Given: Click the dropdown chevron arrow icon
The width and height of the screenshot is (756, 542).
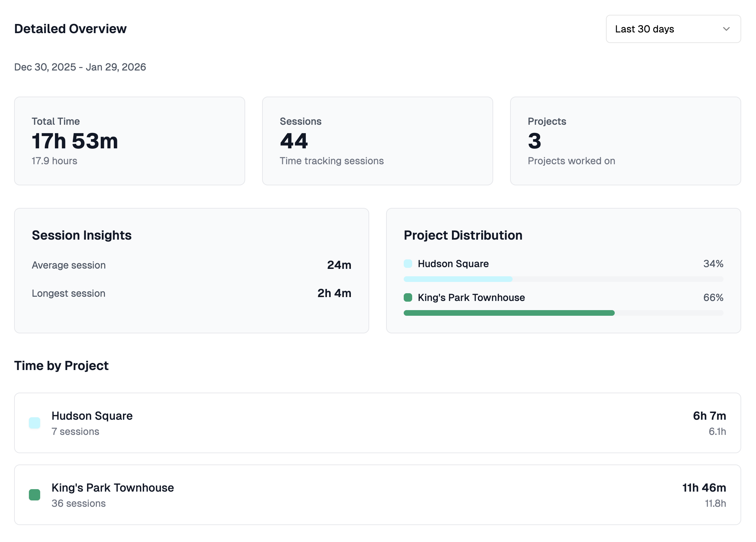Looking at the screenshot, I should pos(726,29).
